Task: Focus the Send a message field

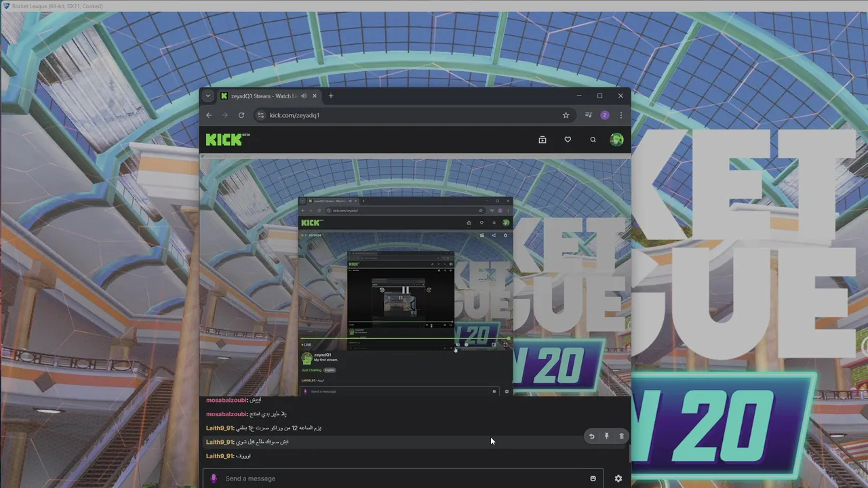Action: click(x=403, y=479)
